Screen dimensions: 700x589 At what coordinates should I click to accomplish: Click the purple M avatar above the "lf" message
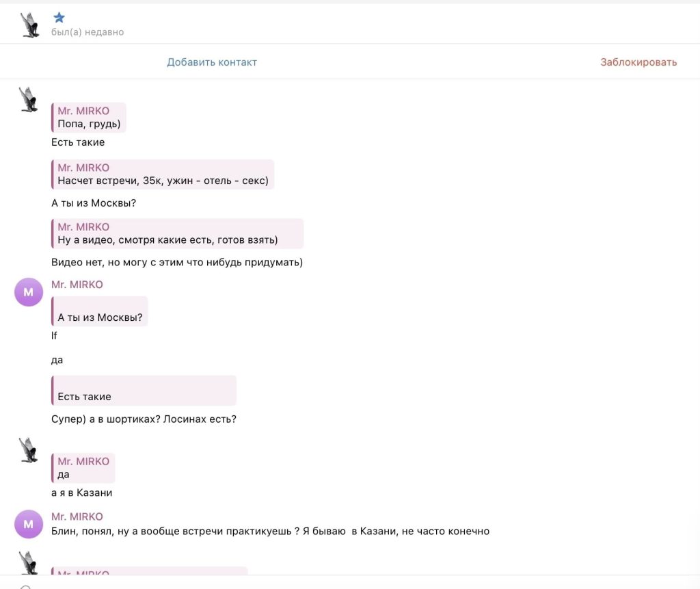pyautogui.click(x=29, y=292)
